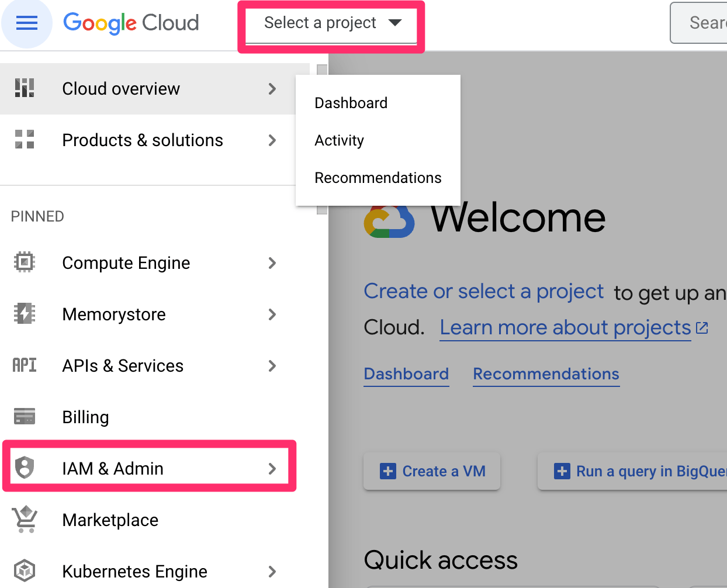
Task: Click the PINNED section heading
Action: (x=37, y=216)
